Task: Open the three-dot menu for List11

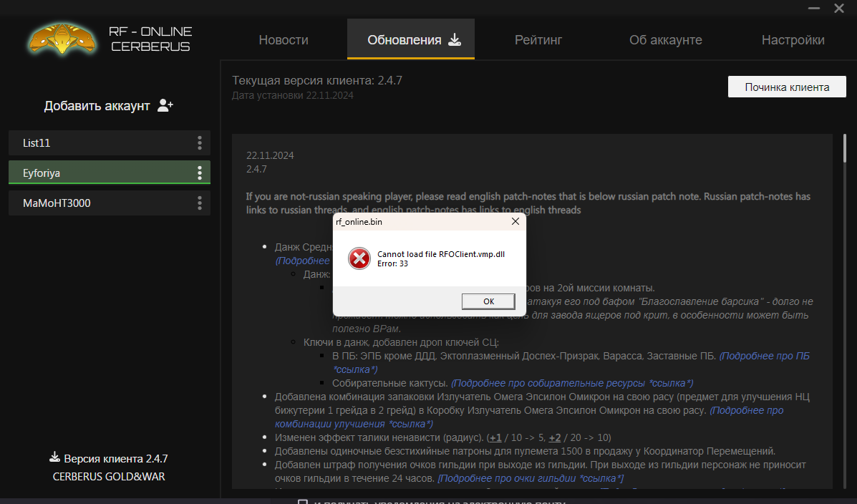Action: point(200,142)
